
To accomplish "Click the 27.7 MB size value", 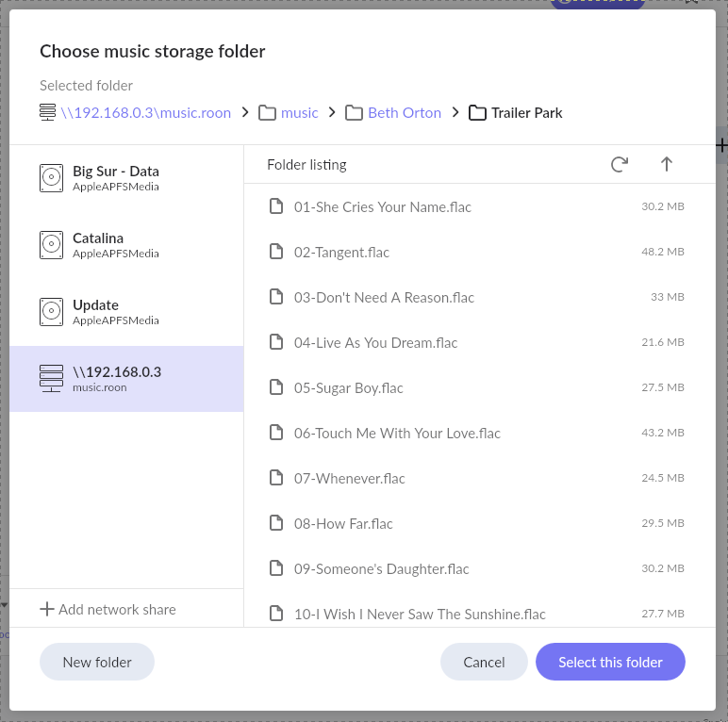I will [x=663, y=614].
